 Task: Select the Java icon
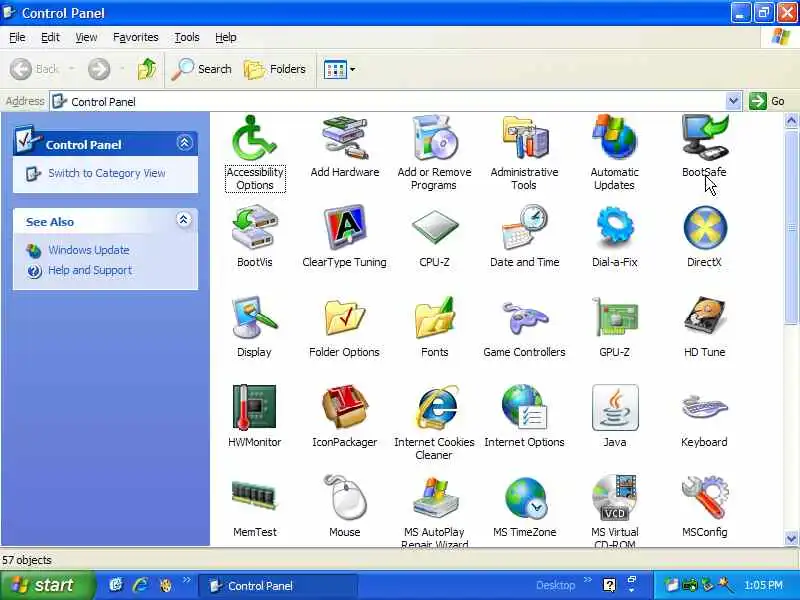tap(614, 407)
